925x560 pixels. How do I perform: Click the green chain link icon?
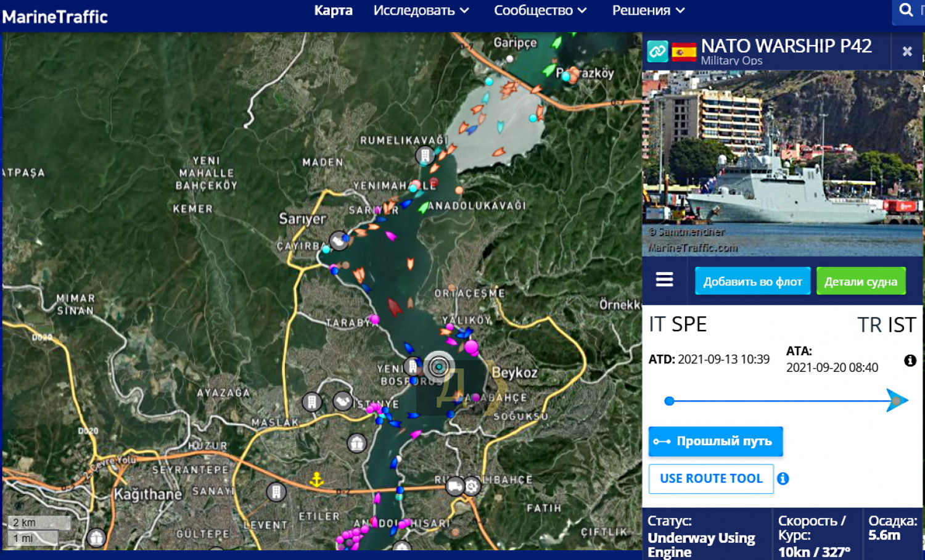[657, 51]
